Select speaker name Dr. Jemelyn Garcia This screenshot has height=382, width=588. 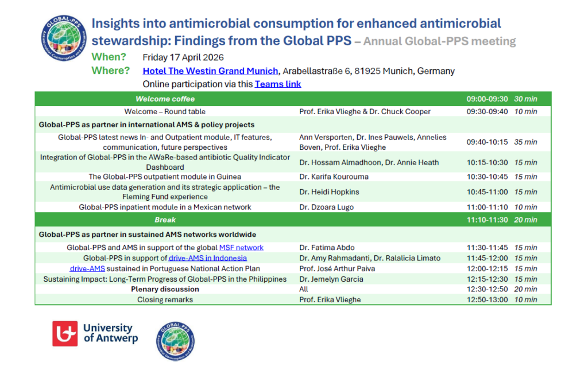click(x=331, y=279)
